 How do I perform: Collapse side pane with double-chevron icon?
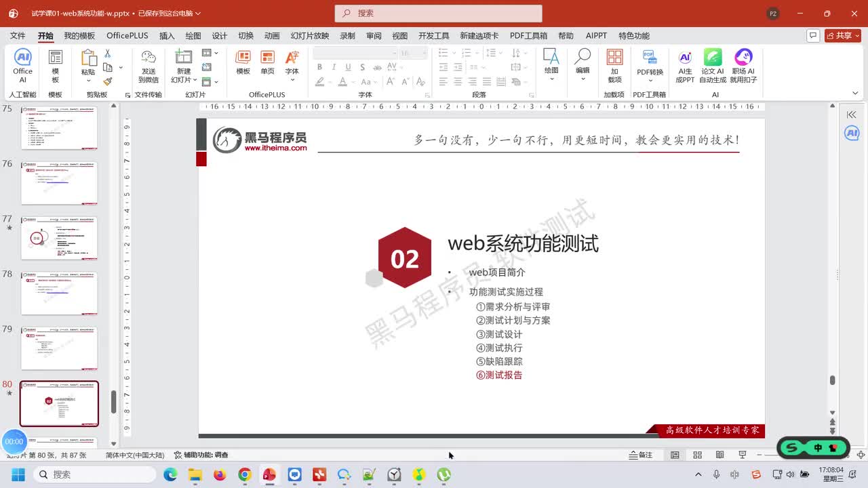pos(852,115)
